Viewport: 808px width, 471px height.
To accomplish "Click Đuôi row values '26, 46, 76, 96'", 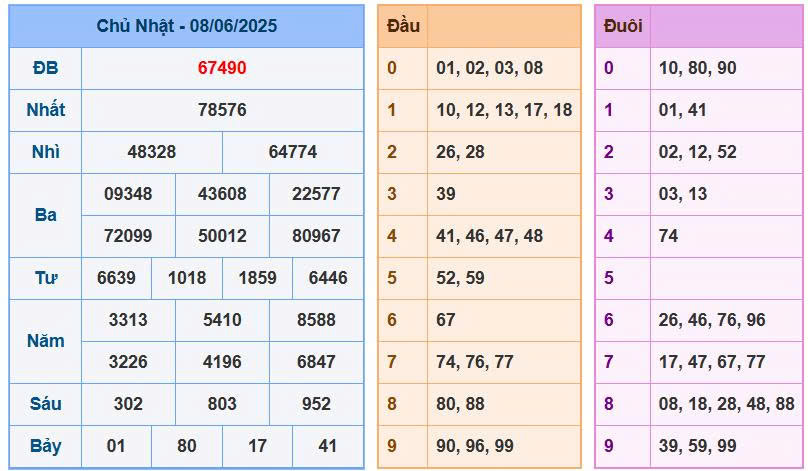I will (x=712, y=320).
